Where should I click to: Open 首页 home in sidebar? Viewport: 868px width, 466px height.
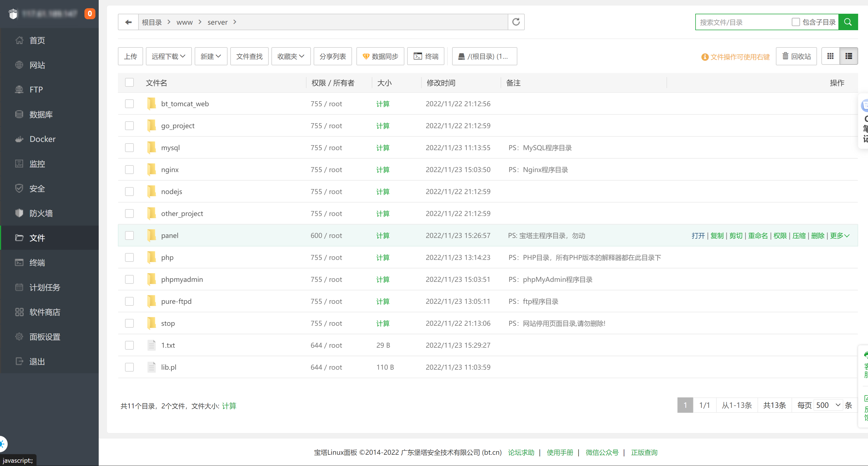[x=50, y=40]
